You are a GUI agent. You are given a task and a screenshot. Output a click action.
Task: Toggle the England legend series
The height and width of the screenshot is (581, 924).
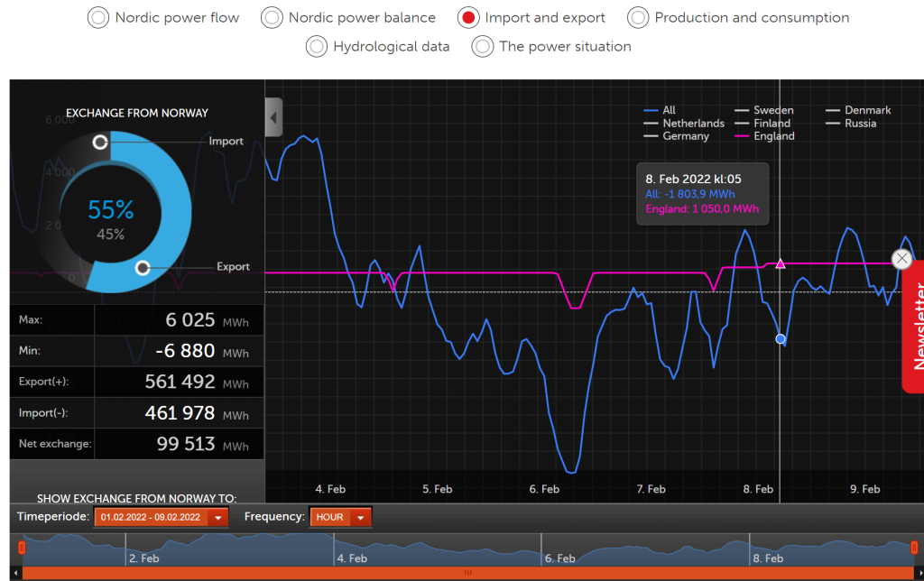point(765,136)
